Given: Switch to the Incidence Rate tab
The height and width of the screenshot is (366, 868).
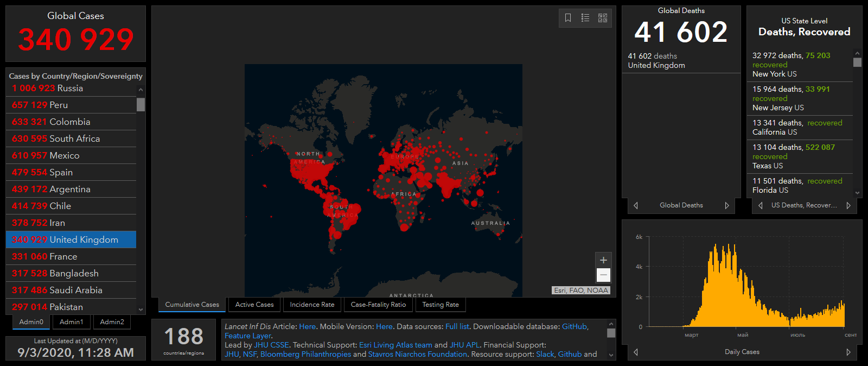Looking at the screenshot, I should 312,305.
